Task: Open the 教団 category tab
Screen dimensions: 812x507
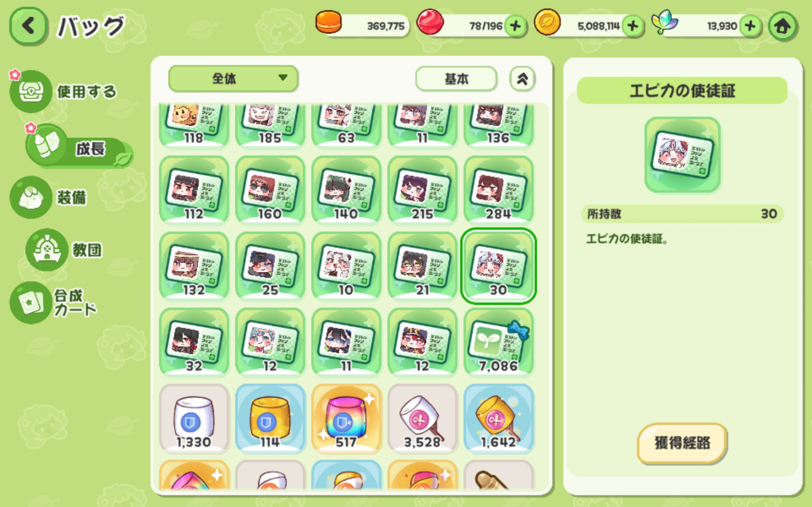Action: pyautogui.click(x=64, y=250)
